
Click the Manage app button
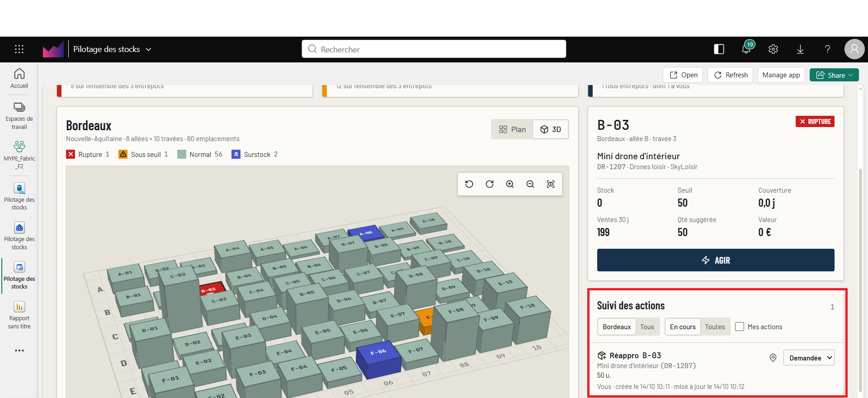(781, 75)
